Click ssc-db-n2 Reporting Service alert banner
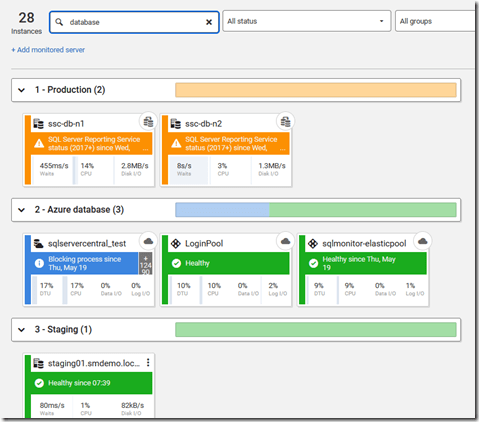This screenshot has height=422, width=479. (229, 144)
